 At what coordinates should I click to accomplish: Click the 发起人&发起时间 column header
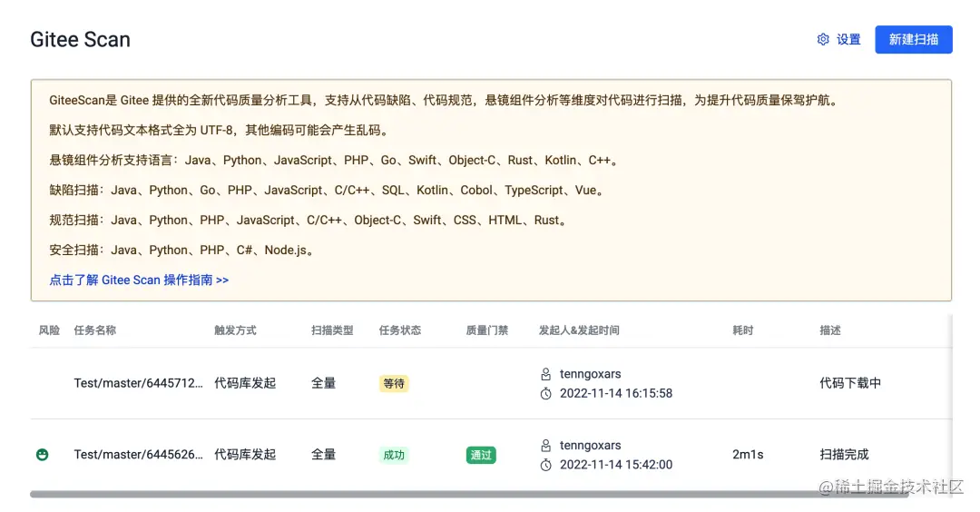tap(579, 330)
